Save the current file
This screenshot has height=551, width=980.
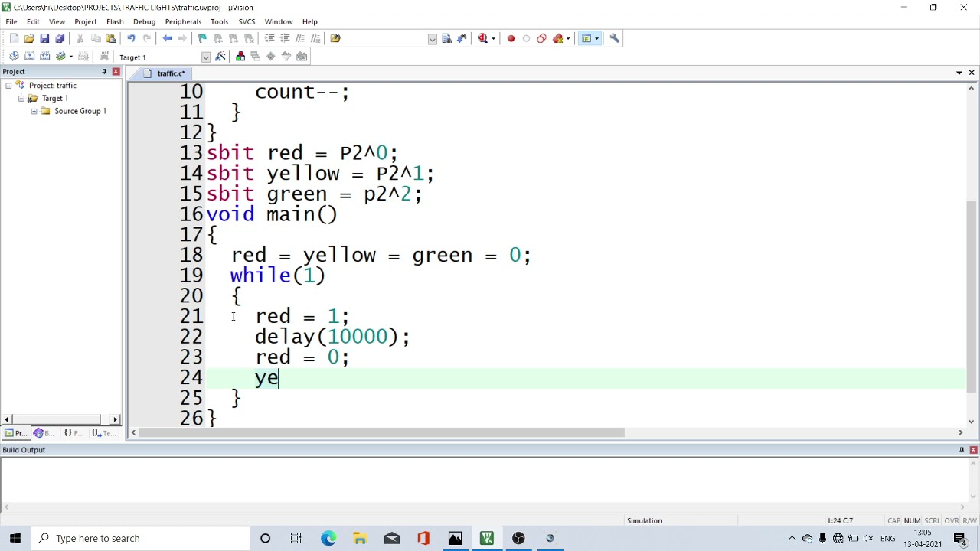coord(44,38)
